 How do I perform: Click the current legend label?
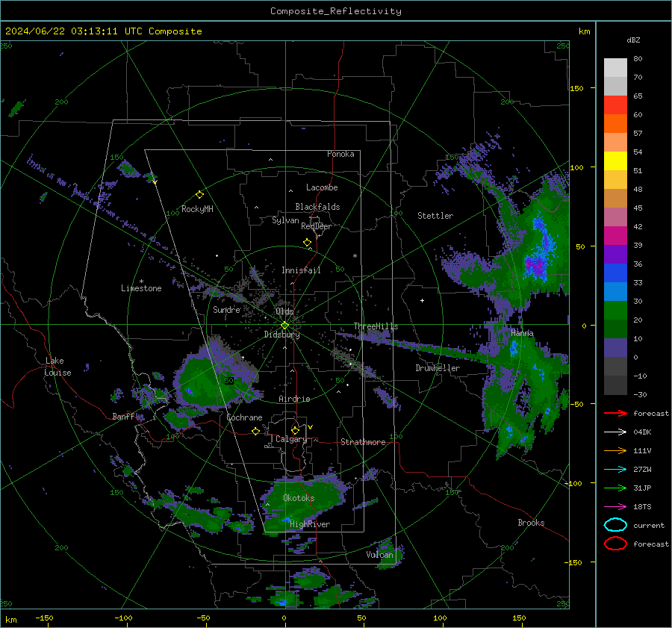pyautogui.click(x=649, y=525)
